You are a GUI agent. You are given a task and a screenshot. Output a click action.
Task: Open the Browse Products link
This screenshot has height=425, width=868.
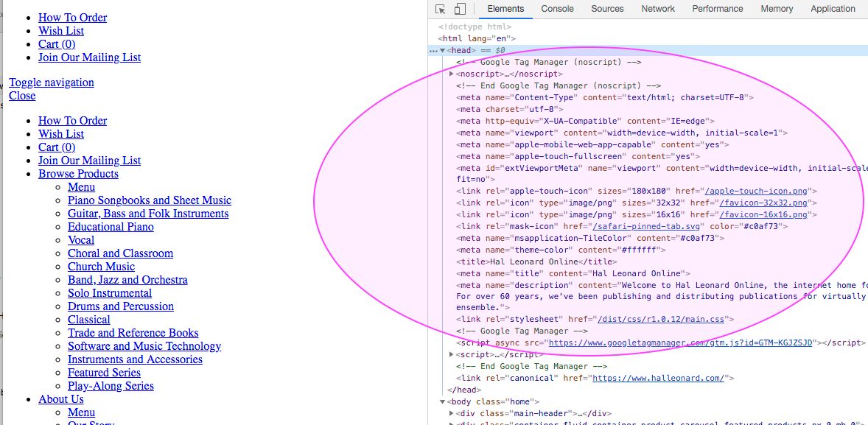(x=78, y=174)
